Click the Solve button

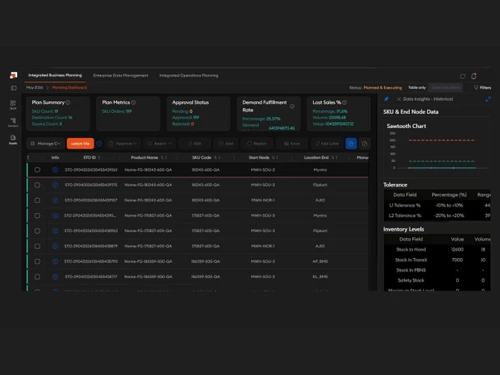click(x=292, y=144)
